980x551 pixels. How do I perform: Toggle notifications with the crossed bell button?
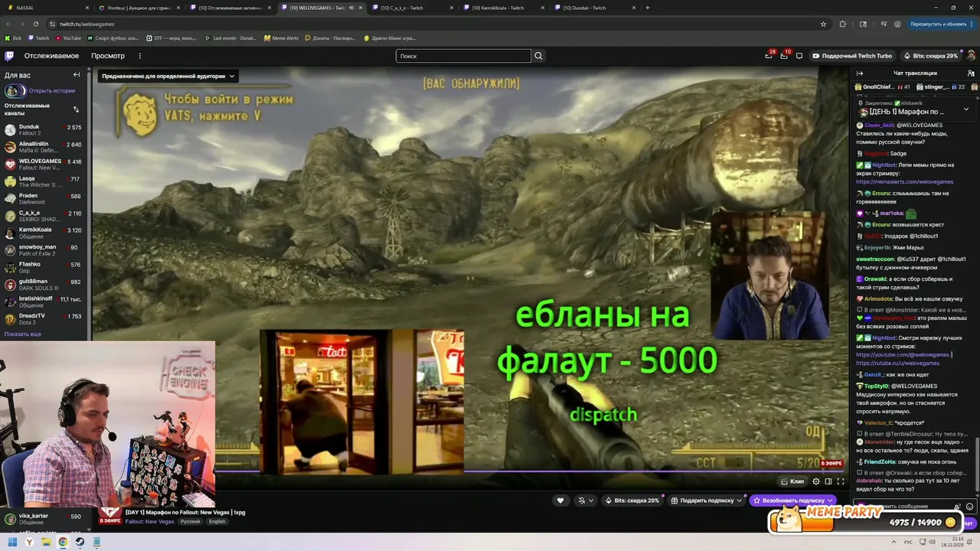tap(586, 500)
